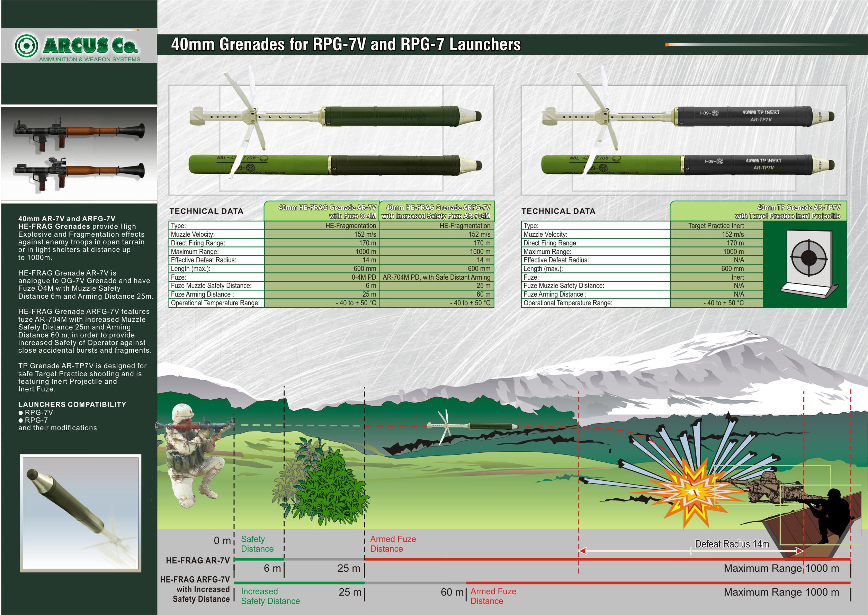The height and width of the screenshot is (615, 868).
Task: Click the Defeat Radius 14m label
Action: click(732, 544)
